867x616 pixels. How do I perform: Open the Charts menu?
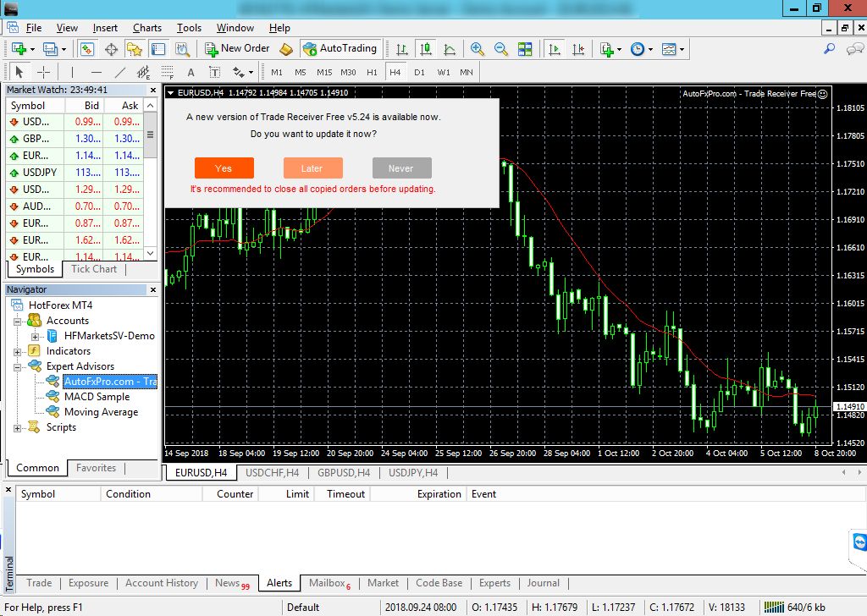point(146,28)
